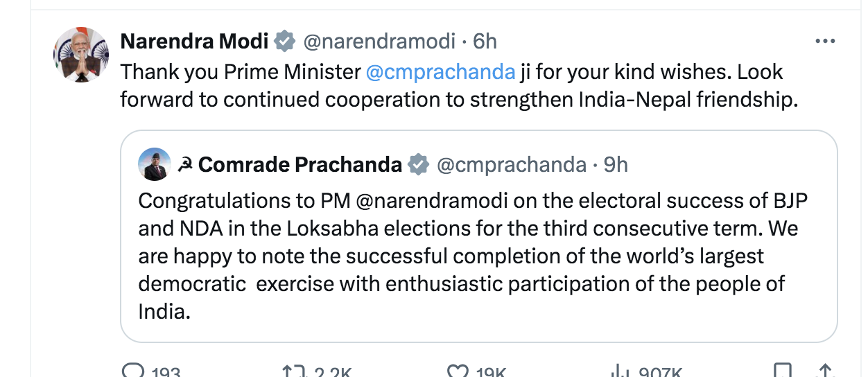Viewport: 868px width, 377px height.
Task: Follow the @cmprachanda mention link
Action: 440,71
